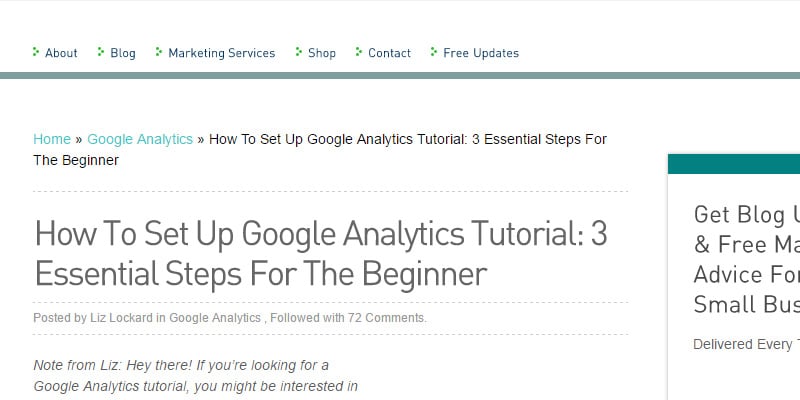Click the arrow icon before Free Updates
This screenshot has width=800, height=400.
click(x=434, y=51)
